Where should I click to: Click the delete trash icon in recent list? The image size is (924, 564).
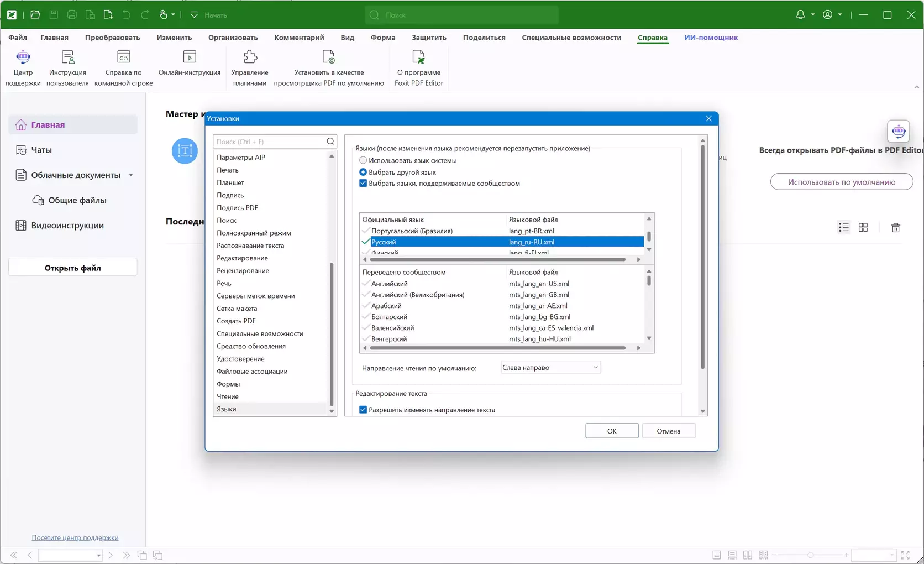click(895, 228)
